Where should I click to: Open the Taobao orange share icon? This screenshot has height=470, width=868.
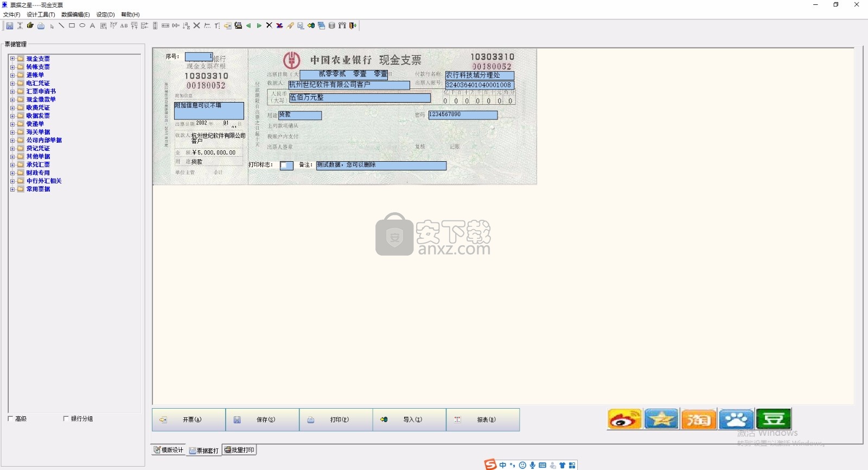pos(699,419)
